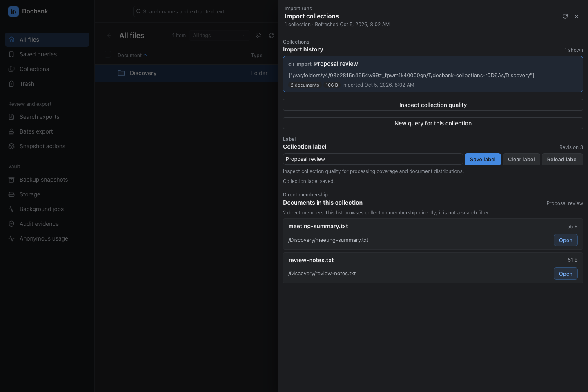Screen dimensions: 588x392
Task: Close the Import collections panel
Action: (x=577, y=16)
